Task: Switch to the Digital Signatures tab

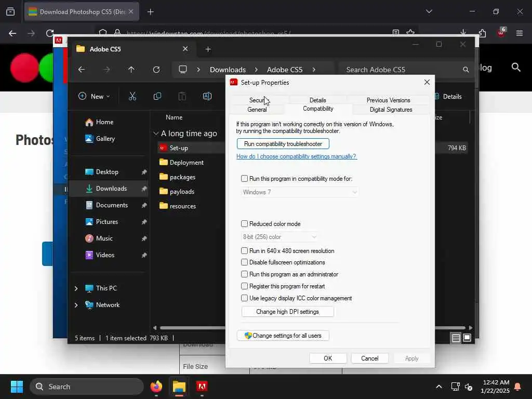Action: point(391,110)
